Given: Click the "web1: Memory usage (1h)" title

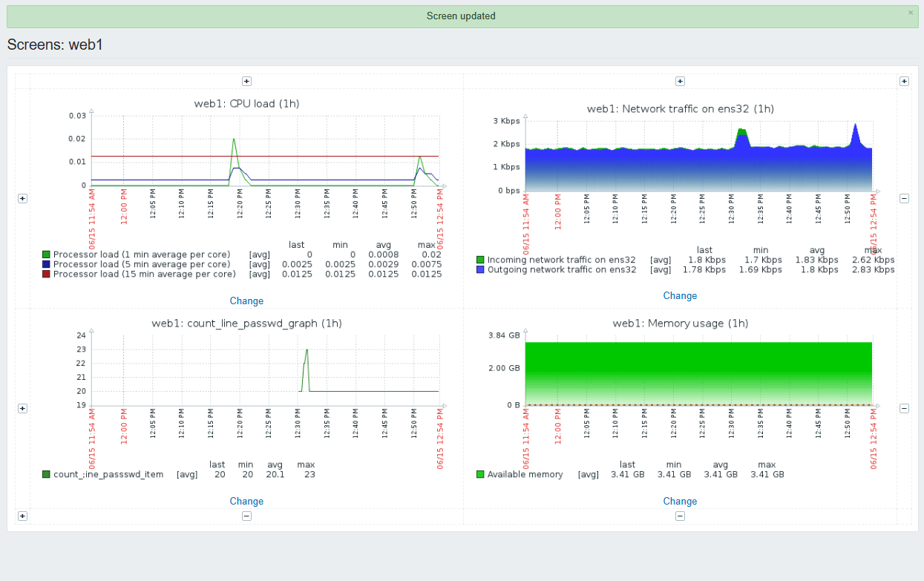Looking at the screenshot, I should [x=681, y=323].
